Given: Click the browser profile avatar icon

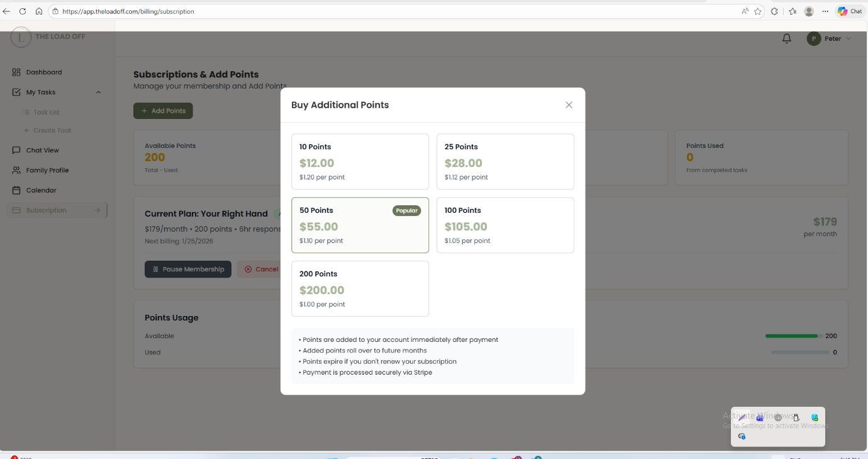Looking at the screenshot, I should (809, 11).
